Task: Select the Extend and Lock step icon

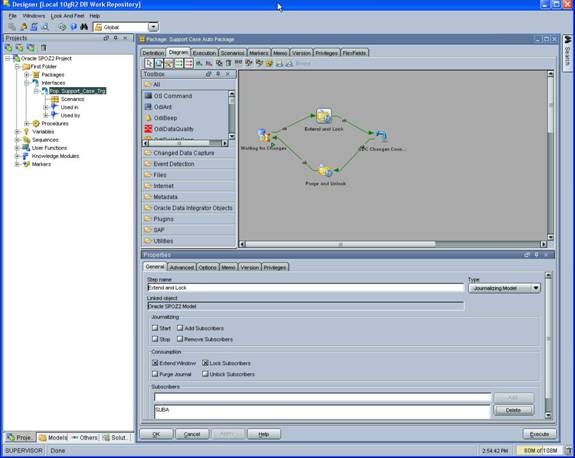Action: click(x=324, y=116)
